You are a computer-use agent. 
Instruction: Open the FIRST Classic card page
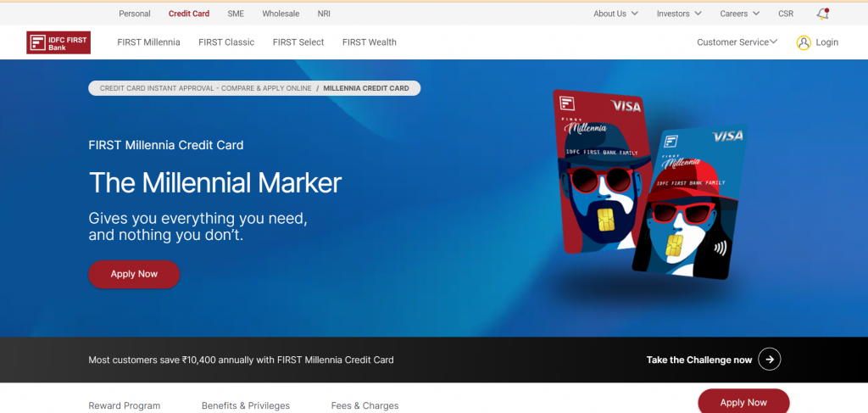(x=226, y=42)
